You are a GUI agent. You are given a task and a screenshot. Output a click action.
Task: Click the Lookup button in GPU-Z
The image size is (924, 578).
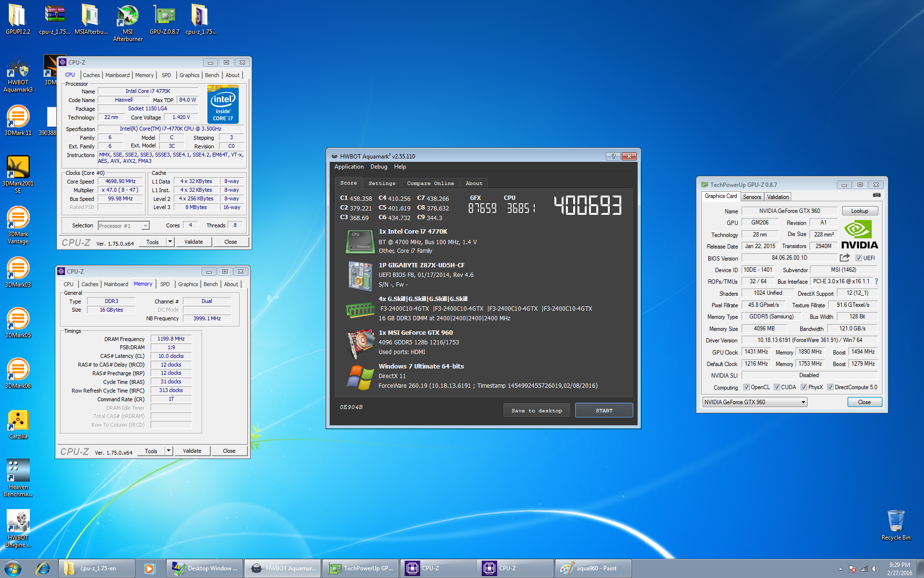[860, 211]
